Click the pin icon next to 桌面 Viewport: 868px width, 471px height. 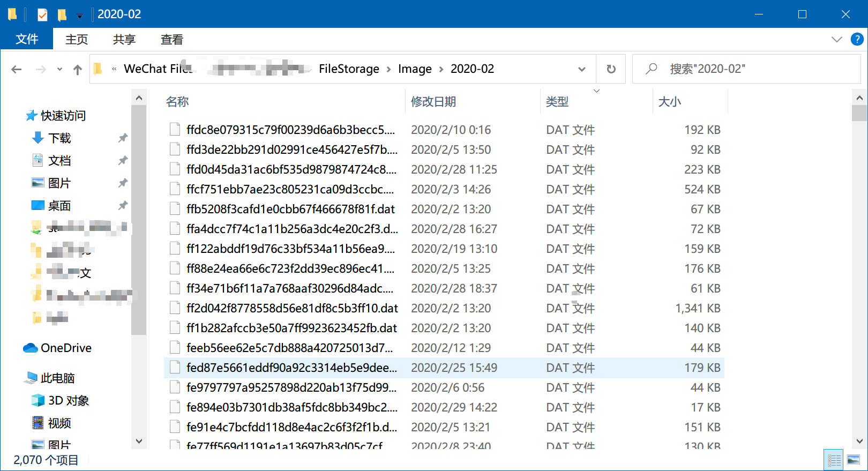pos(123,206)
